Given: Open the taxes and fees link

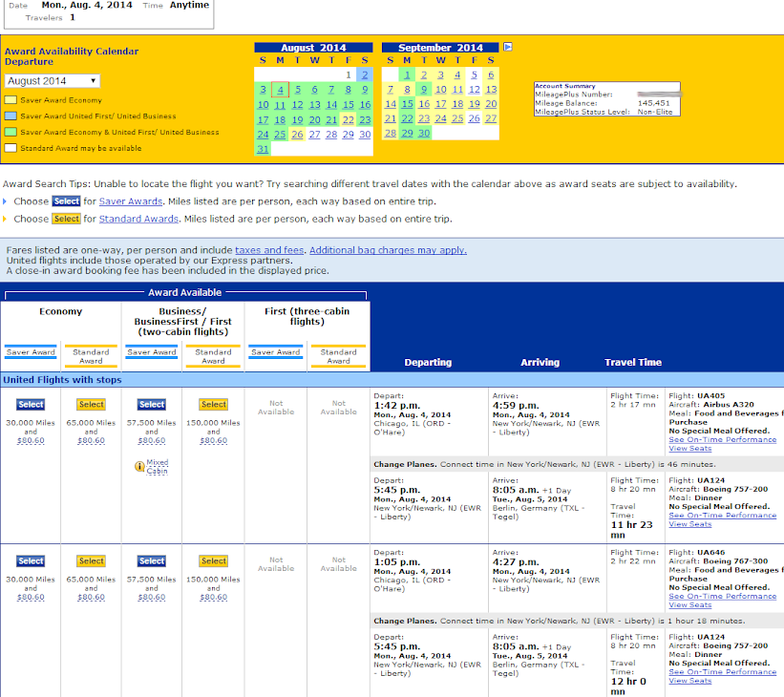Looking at the screenshot, I should pyautogui.click(x=269, y=250).
